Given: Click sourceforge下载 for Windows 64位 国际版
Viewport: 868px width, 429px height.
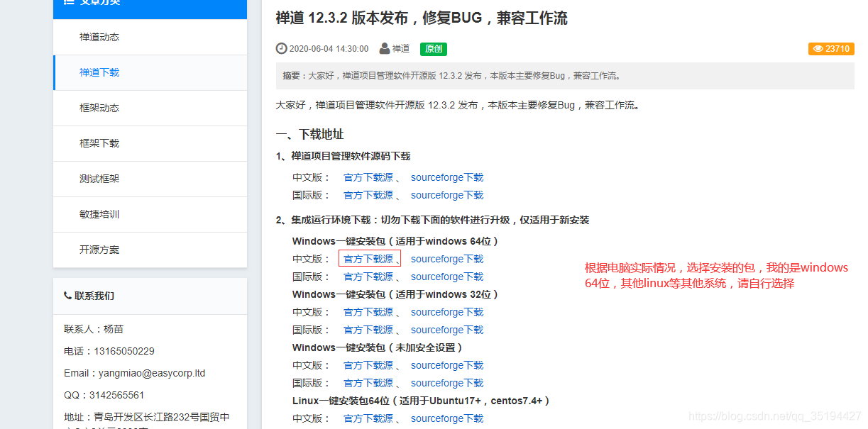Looking at the screenshot, I should pos(447,277).
